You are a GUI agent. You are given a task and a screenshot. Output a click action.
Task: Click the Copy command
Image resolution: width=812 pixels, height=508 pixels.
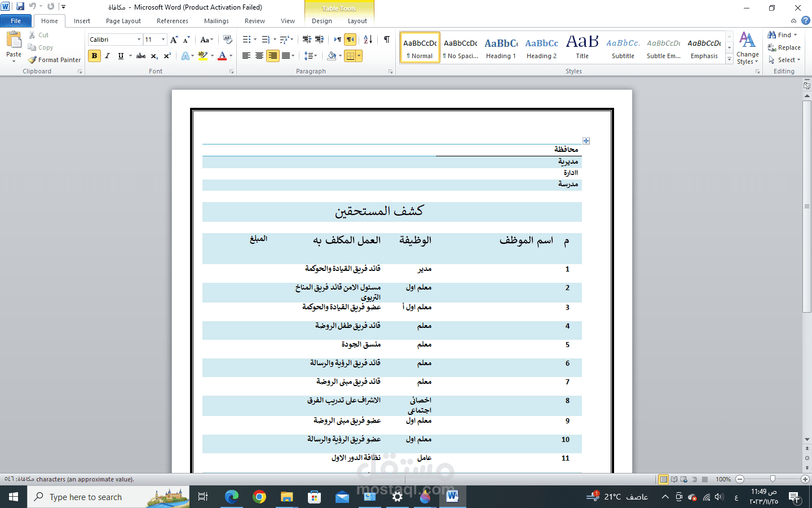pyautogui.click(x=41, y=47)
